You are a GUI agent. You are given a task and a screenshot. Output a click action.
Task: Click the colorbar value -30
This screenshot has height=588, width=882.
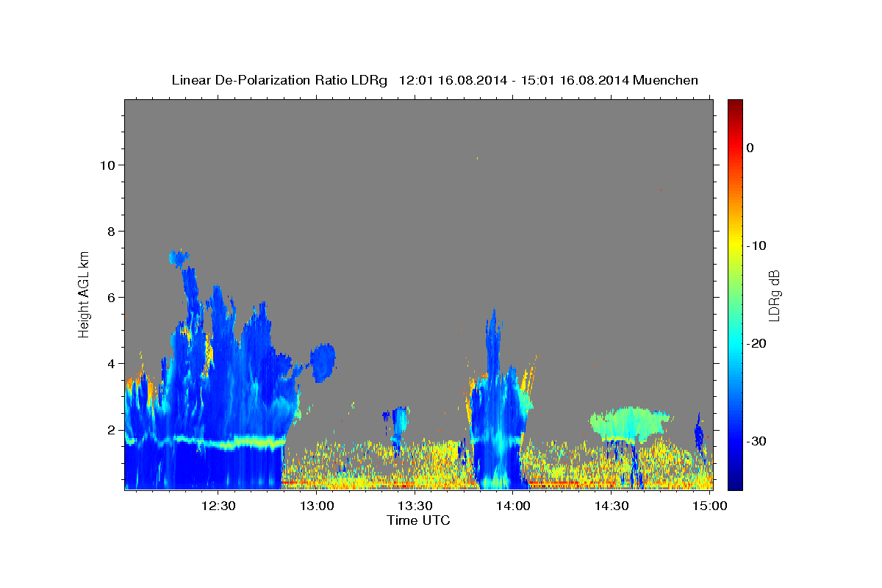756,441
